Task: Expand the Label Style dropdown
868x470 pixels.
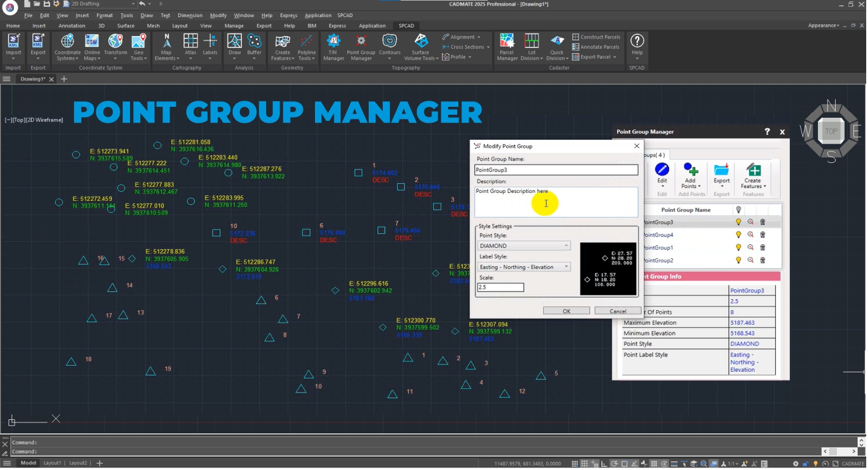Action: tap(524, 267)
